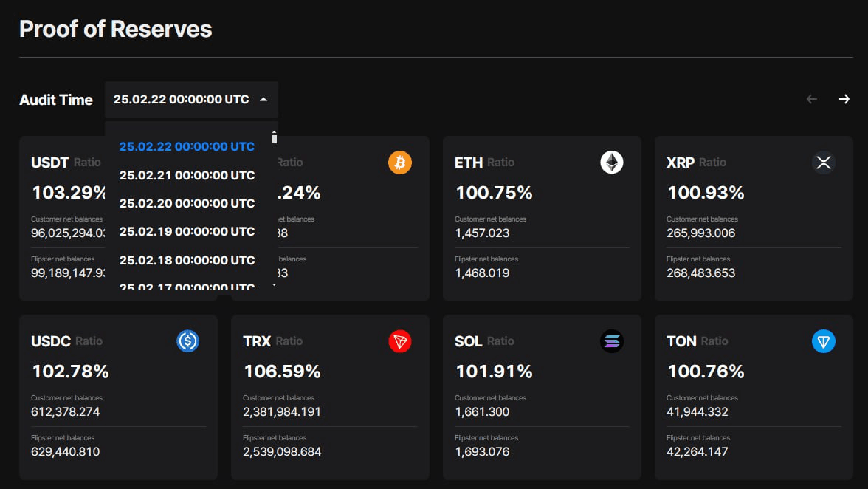The image size is (868, 489).
Task: Click TRX customer balance 2,381,984.191
Action: [x=282, y=412]
